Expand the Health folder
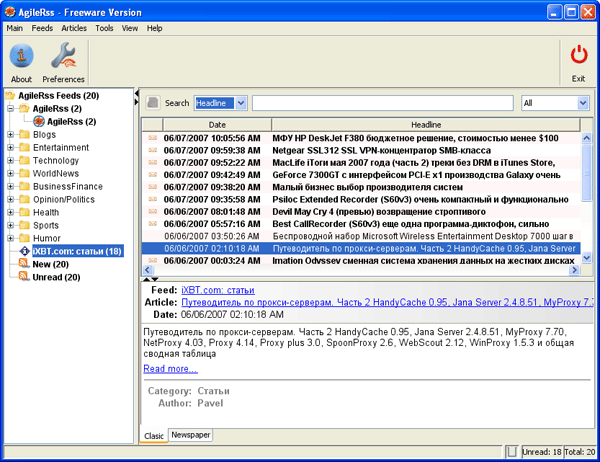 (10, 212)
